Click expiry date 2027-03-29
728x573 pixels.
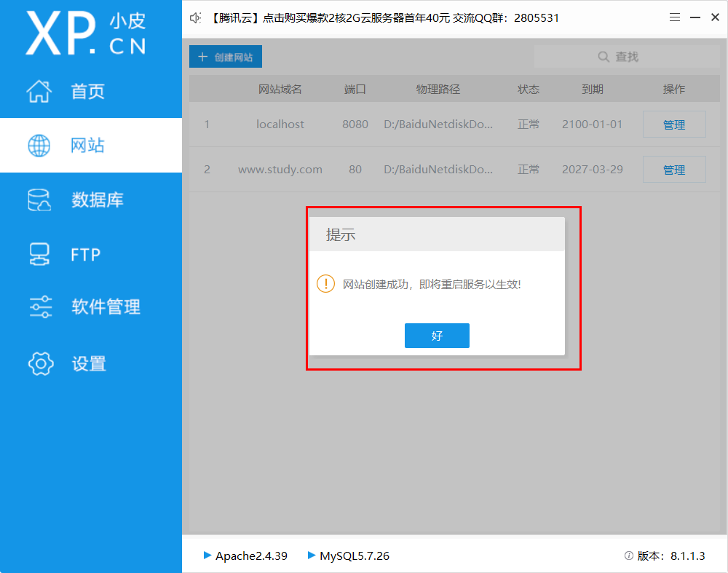tap(592, 170)
